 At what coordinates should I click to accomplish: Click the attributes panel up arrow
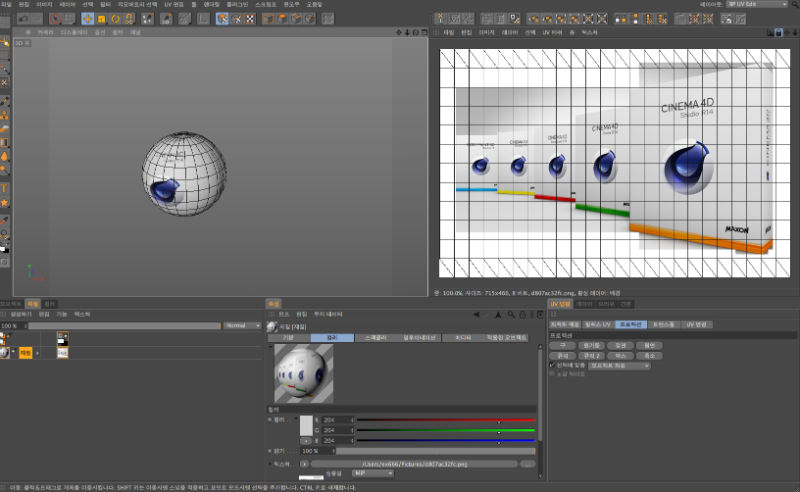pyautogui.click(x=498, y=314)
